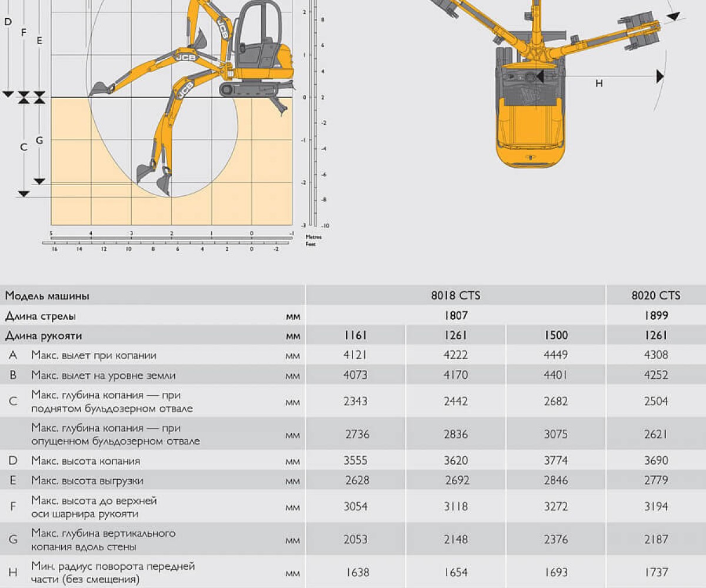Click the digging depth value 3075
Image resolution: width=706 pixels, height=588 pixels.
tap(555, 435)
